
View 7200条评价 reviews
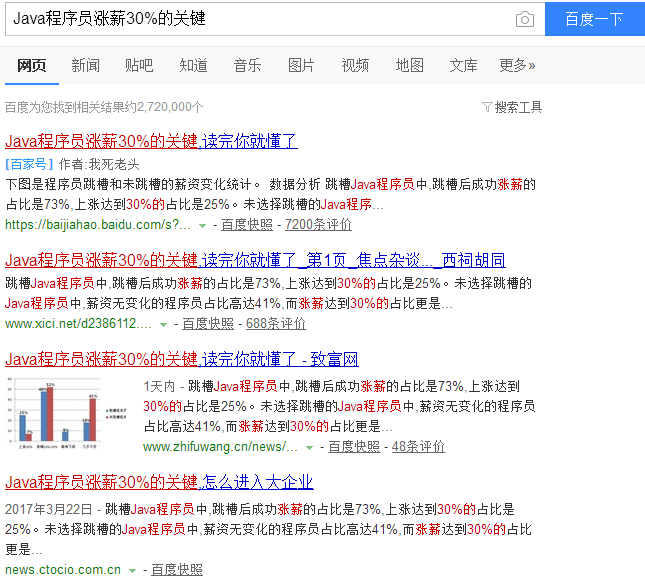(318, 225)
